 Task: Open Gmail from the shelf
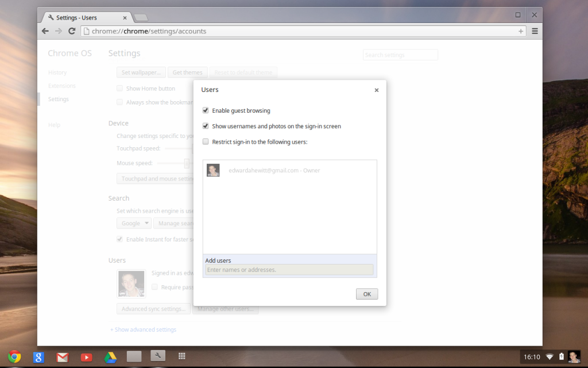(62, 356)
